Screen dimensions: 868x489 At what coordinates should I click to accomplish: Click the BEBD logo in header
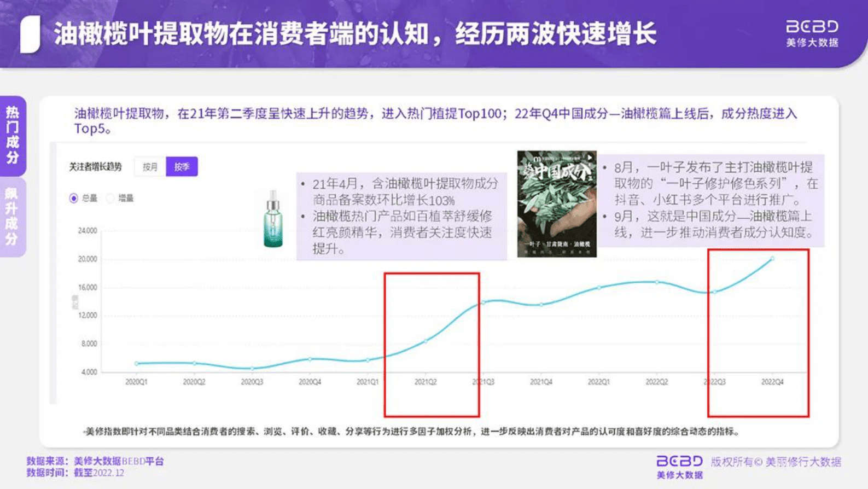coord(812,33)
